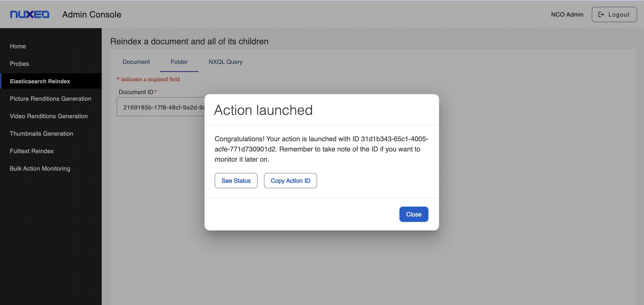Select Elasticsearch Reindex menu item
The width and height of the screenshot is (644, 305).
pyautogui.click(x=40, y=81)
